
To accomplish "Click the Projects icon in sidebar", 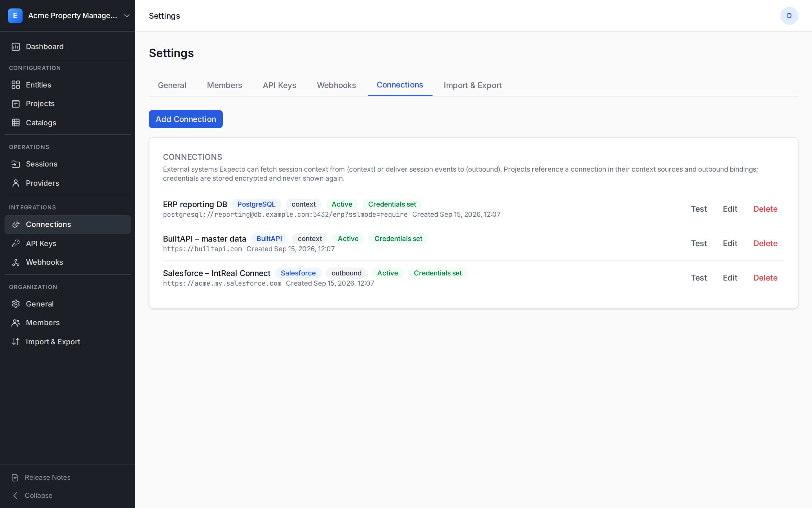I will [16, 104].
